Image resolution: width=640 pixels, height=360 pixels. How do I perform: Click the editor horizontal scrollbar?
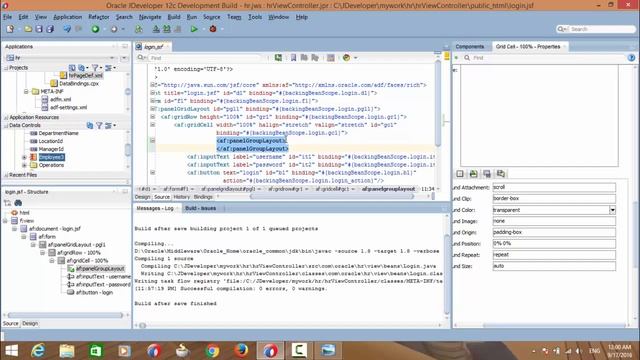coord(331,197)
